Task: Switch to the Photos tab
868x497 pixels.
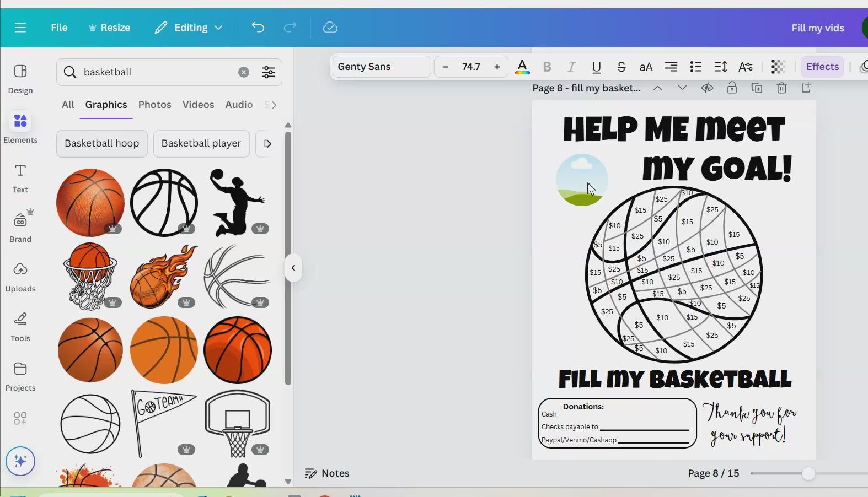Action: coord(154,105)
